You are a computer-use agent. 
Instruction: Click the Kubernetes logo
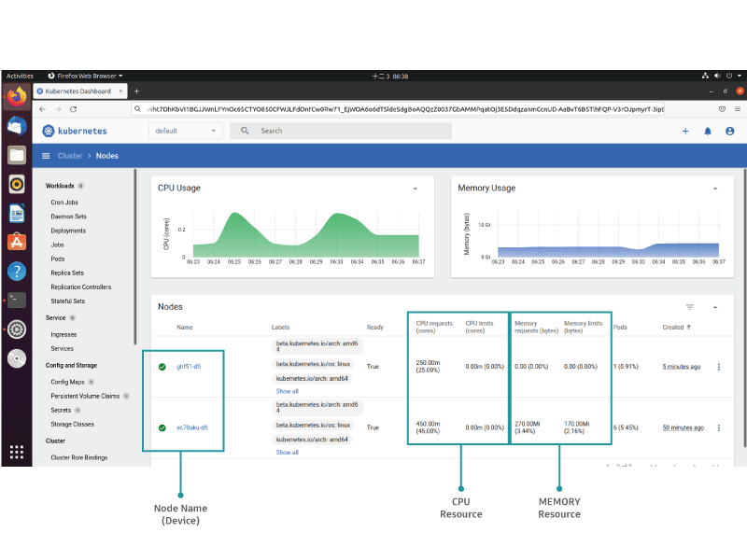(75, 132)
